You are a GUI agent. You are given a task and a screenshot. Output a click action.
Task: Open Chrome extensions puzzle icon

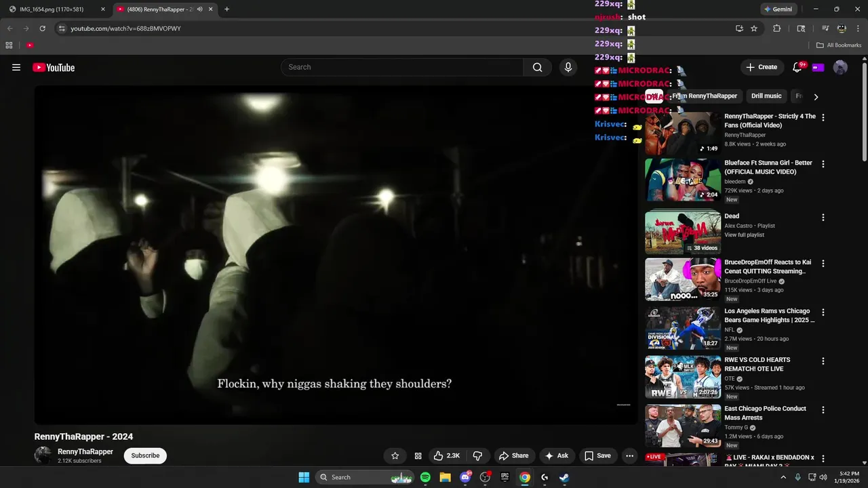pyautogui.click(x=777, y=28)
